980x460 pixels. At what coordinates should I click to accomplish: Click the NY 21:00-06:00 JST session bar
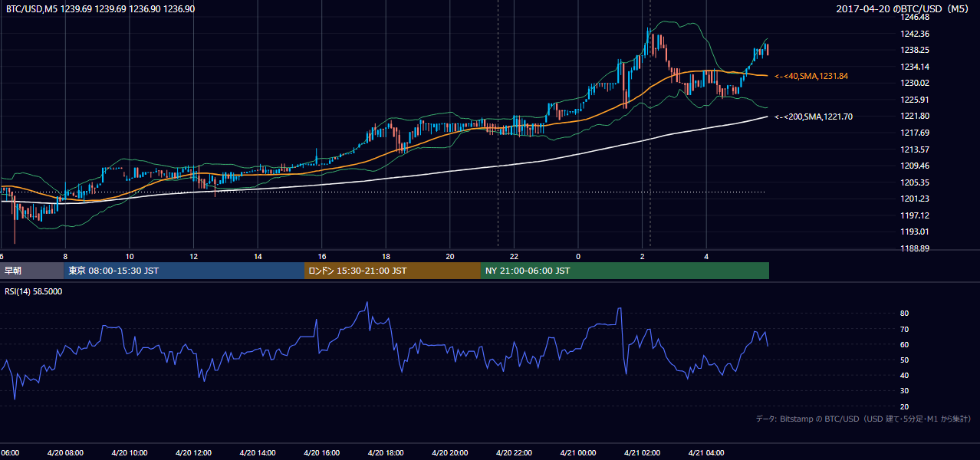(x=625, y=271)
